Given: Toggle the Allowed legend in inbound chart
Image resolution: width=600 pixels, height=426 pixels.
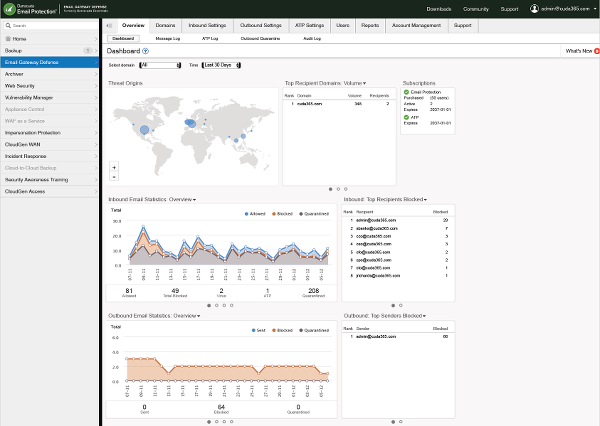Looking at the screenshot, I should (x=255, y=214).
